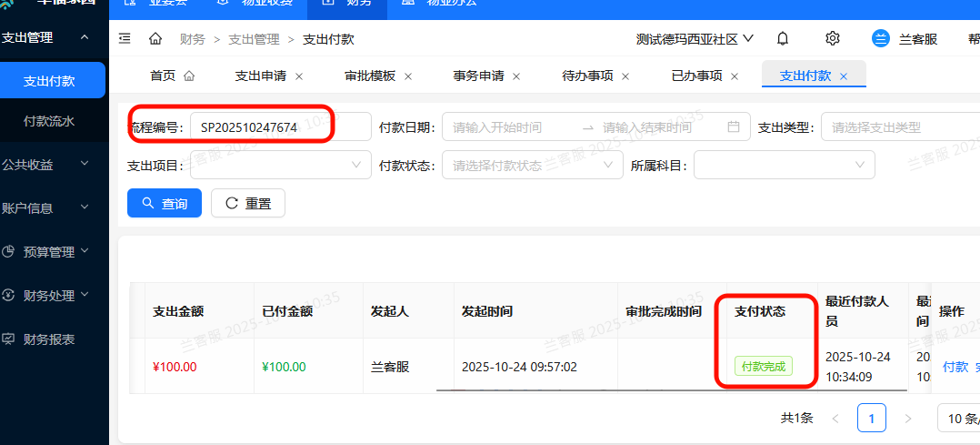Click the 重置 reset button
The height and width of the screenshot is (445, 980).
point(248,204)
